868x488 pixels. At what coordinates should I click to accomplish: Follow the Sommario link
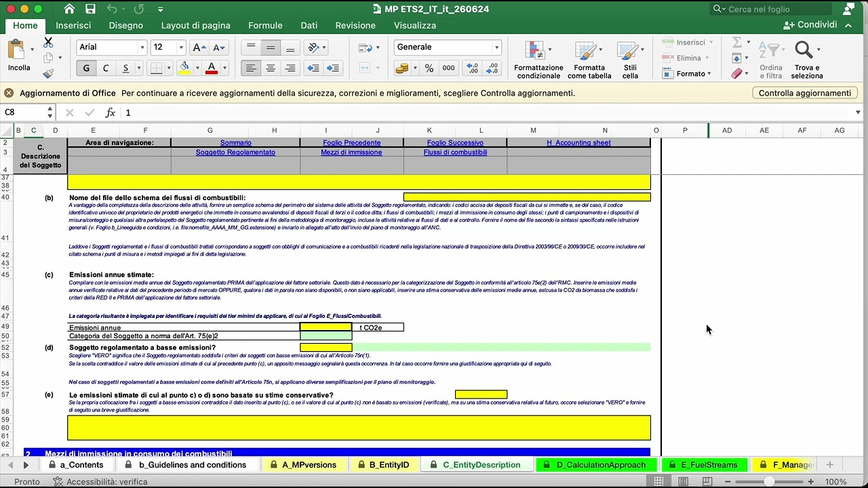(236, 143)
